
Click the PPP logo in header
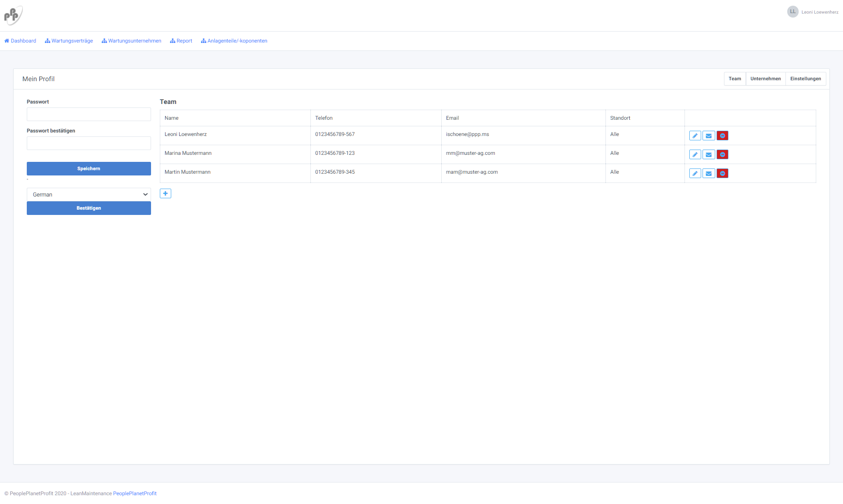coord(13,15)
